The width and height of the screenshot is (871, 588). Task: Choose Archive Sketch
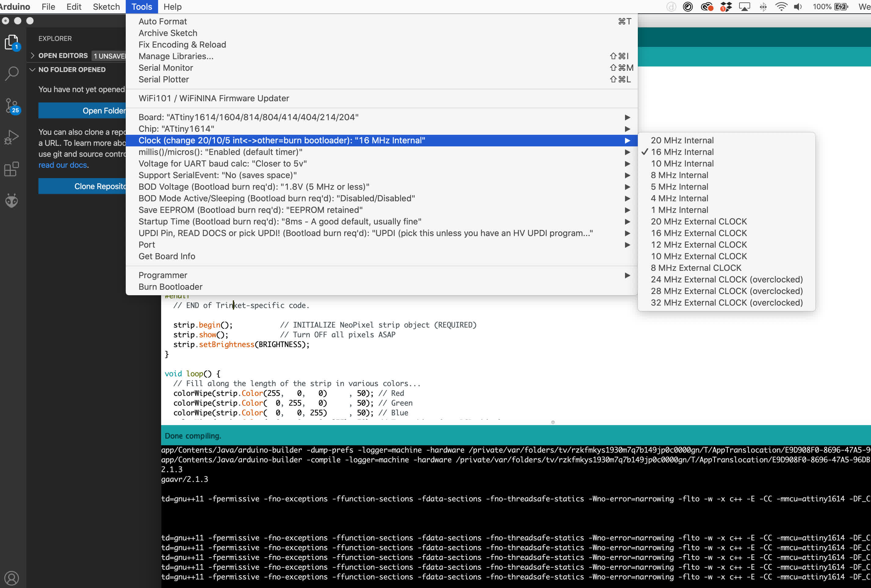(381, 33)
